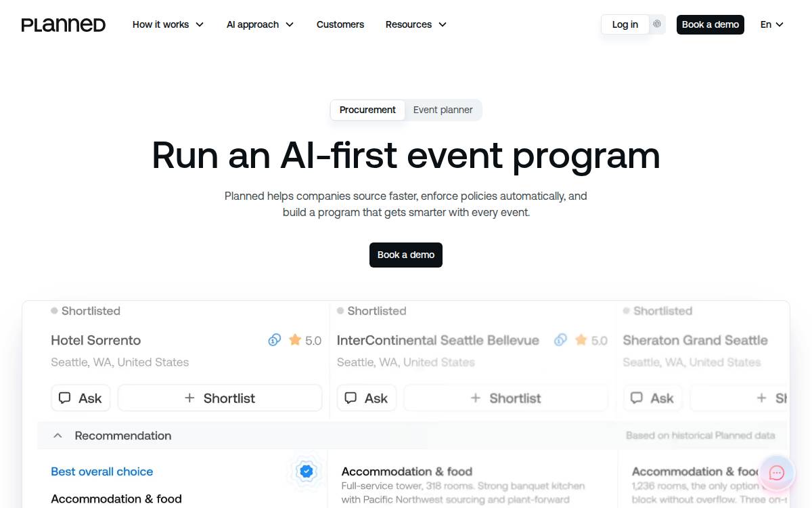Expand the Resources menu
The image size is (812, 508).
(x=416, y=24)
